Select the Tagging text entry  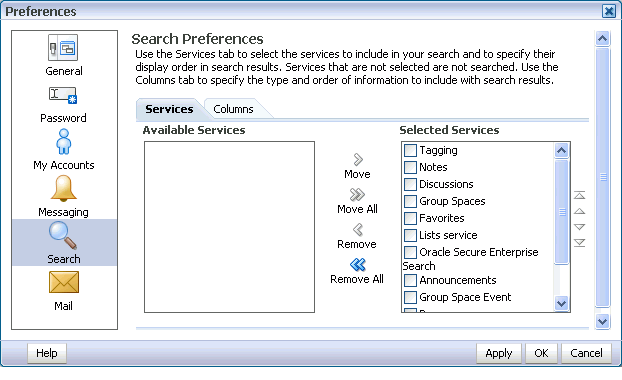click(x=438, y=150)
